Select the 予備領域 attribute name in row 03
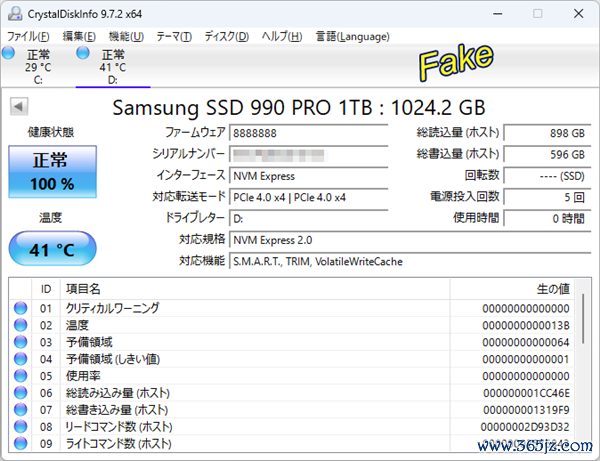This screenshot has height=461, width=600. (89, 342)
